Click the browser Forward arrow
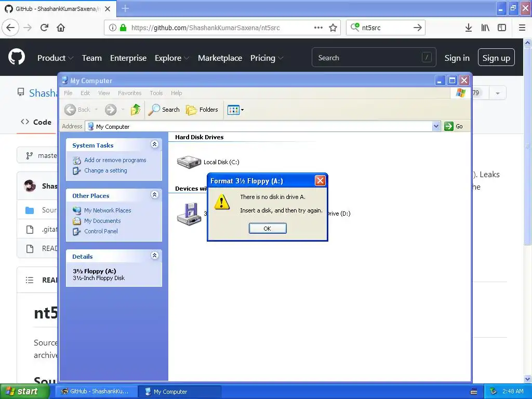532x399 pixels. click(x=28, y=28)
